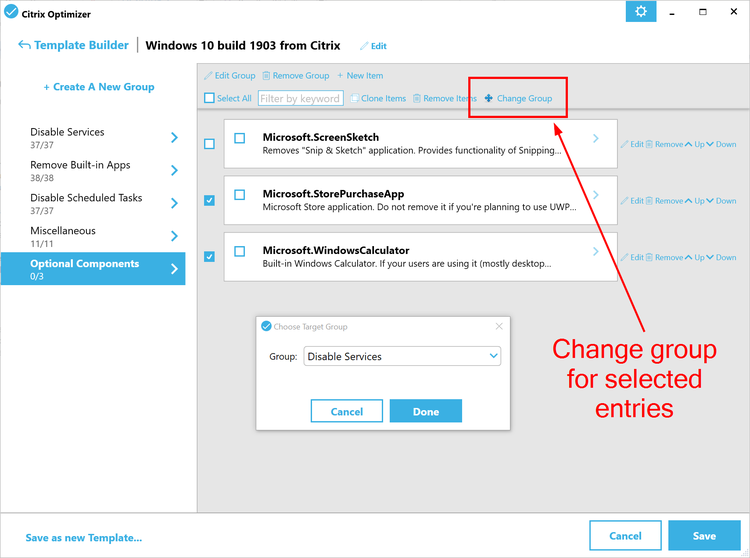
Task: Open the Group dropdown in Choose Target Group
Action: tap(402, 356)
